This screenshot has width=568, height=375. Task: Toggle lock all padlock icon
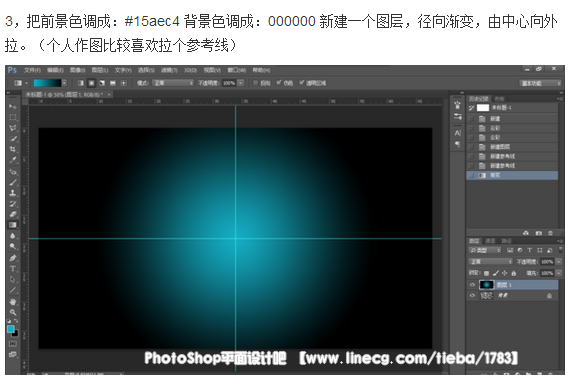514,273
